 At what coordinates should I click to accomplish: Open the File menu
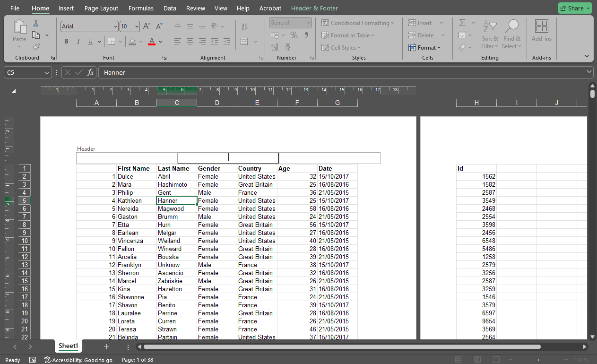15,8
